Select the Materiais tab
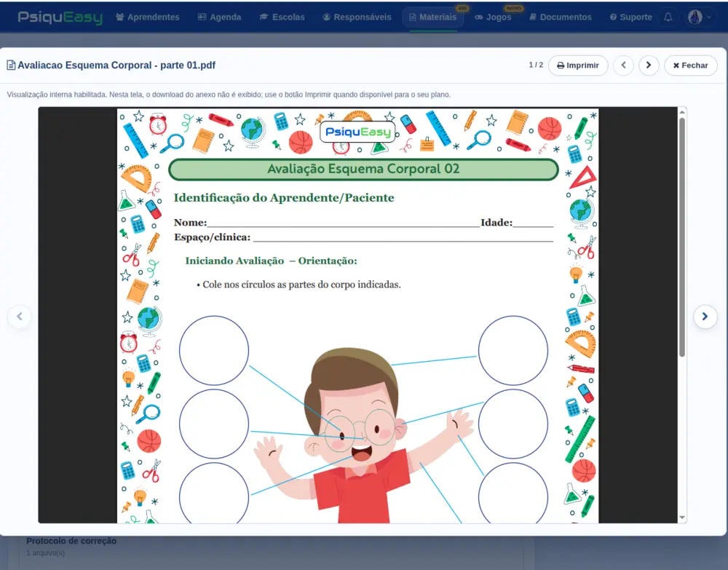 [x=432, y=17]
